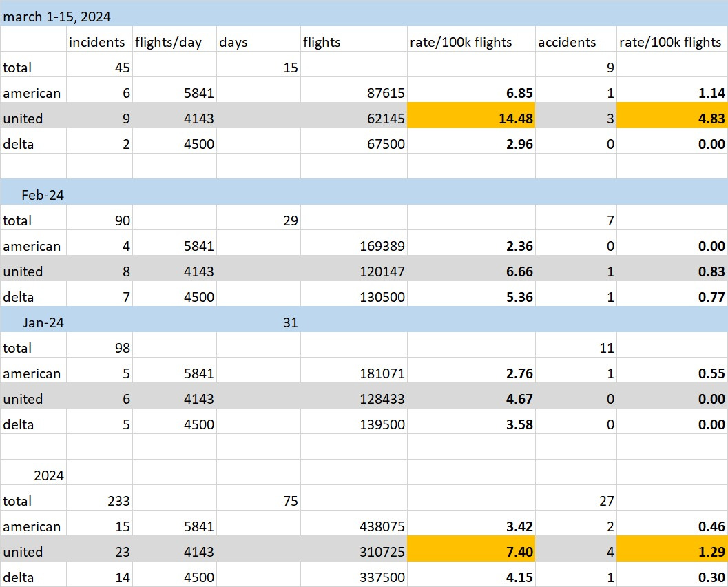Select yearly total incidents cell 233
Viewport: 728px width, 587px height.
pyautogui.click(x=99, y=498)
